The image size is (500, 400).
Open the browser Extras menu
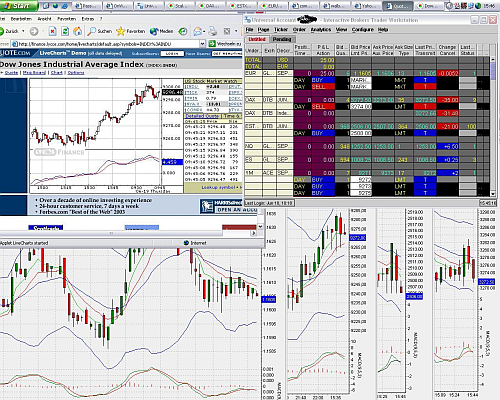pos(88,19)
